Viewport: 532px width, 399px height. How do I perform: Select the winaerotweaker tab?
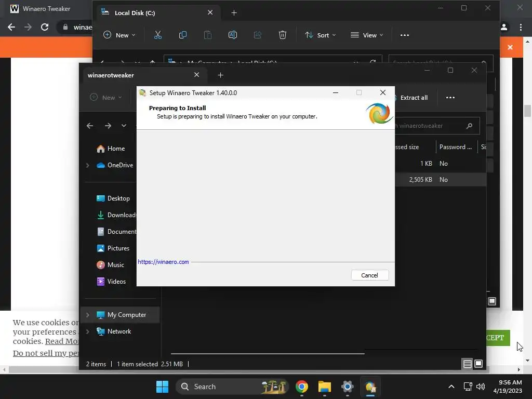144,75
